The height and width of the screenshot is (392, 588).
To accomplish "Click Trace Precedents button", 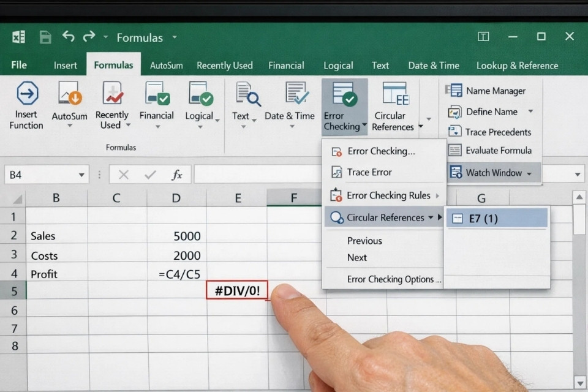I will tap(497, 132).
